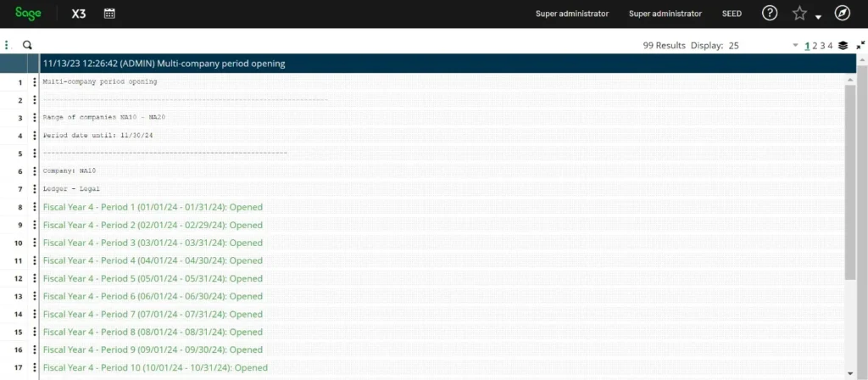
Task: Open row 4 actions menu
Action: coord(34,135)
